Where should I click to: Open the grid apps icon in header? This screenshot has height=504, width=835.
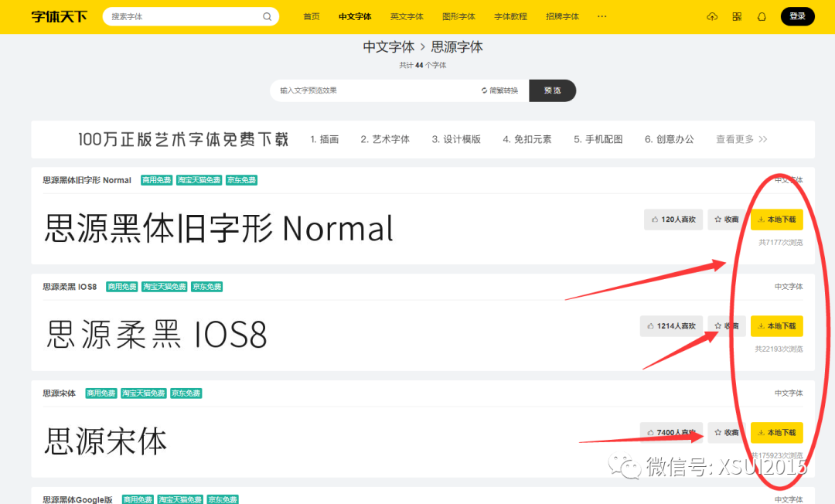coord(737,16)
